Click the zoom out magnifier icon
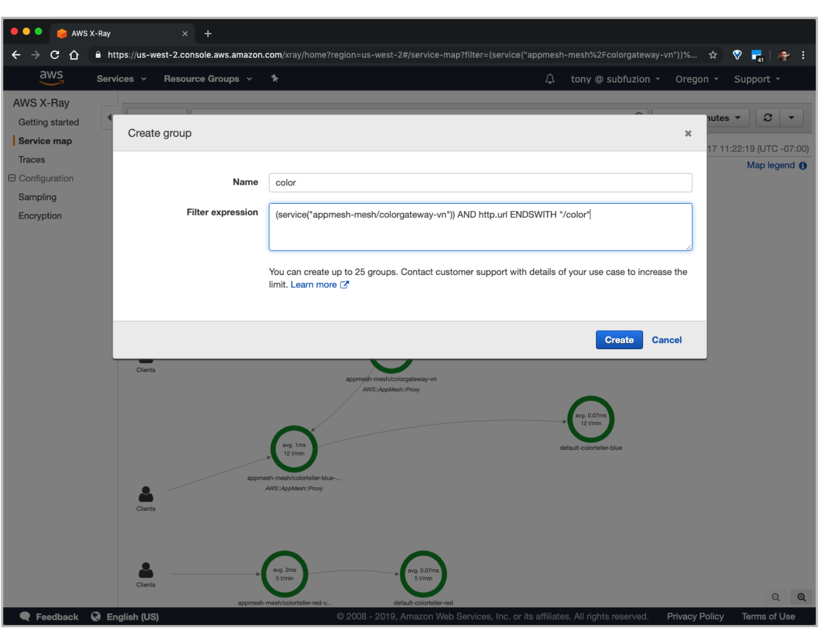This screenshot has width=819, height=644. click(x=775, y=597)
